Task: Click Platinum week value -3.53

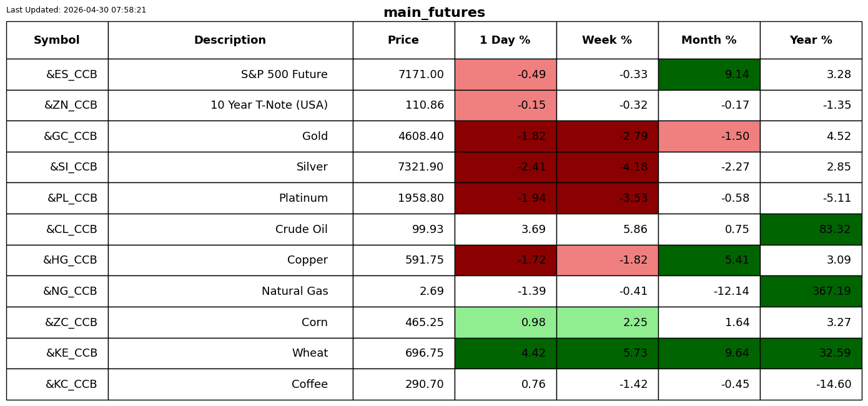Action: pyautogui.click(x=607, y=198)
